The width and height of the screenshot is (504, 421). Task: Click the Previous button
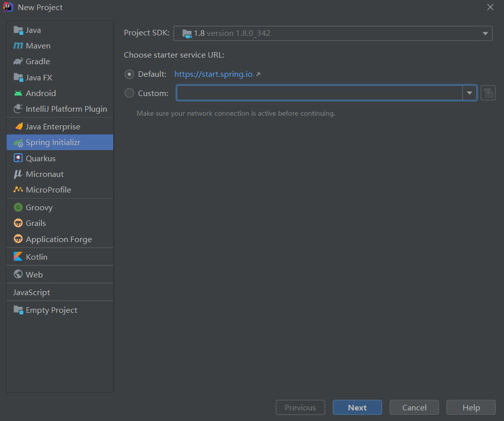300,407
